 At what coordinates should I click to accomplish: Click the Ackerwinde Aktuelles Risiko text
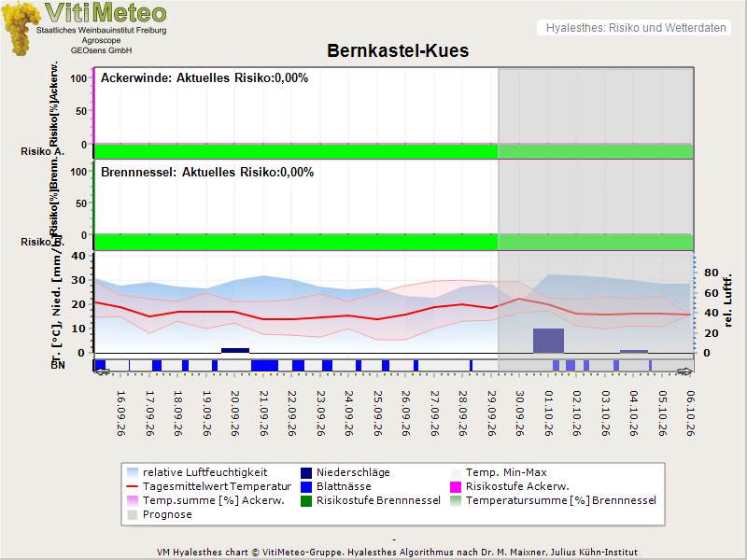204,78
